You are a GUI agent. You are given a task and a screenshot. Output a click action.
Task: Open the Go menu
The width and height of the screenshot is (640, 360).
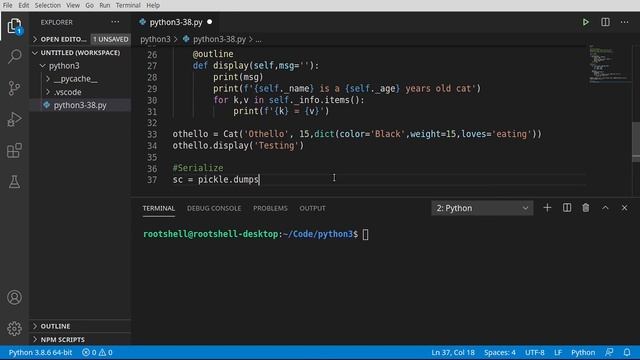click(x=89, y=5)
